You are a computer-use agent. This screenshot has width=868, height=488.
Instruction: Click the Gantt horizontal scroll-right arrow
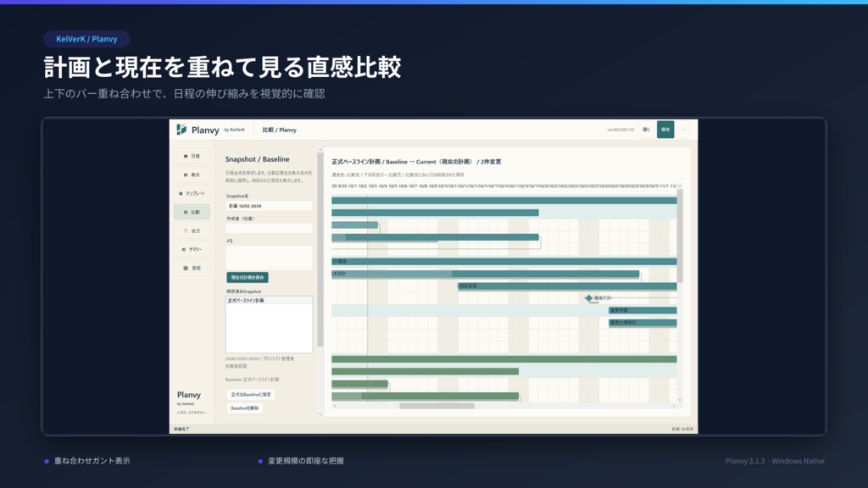pyautogui.click(x=674, y=406)
